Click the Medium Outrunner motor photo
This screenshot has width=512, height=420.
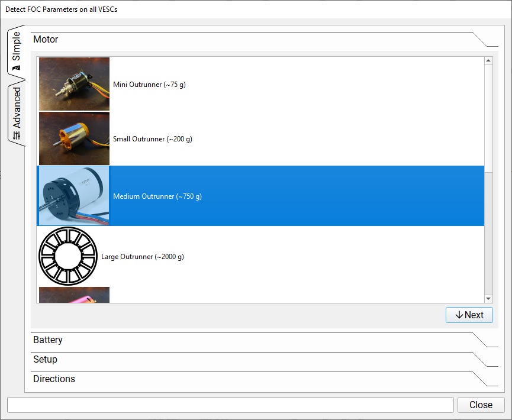(74, 196)
